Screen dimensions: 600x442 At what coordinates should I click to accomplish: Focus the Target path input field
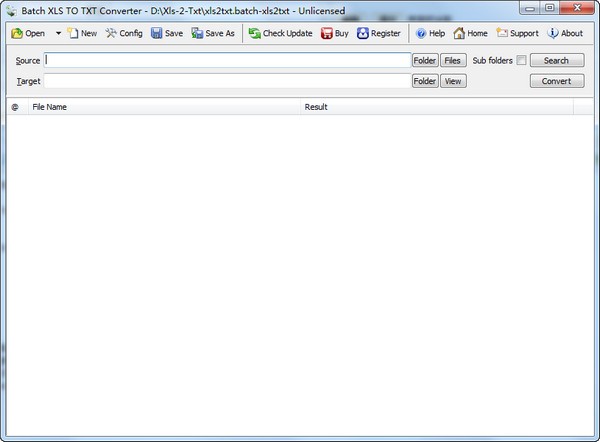coord(227,81)
